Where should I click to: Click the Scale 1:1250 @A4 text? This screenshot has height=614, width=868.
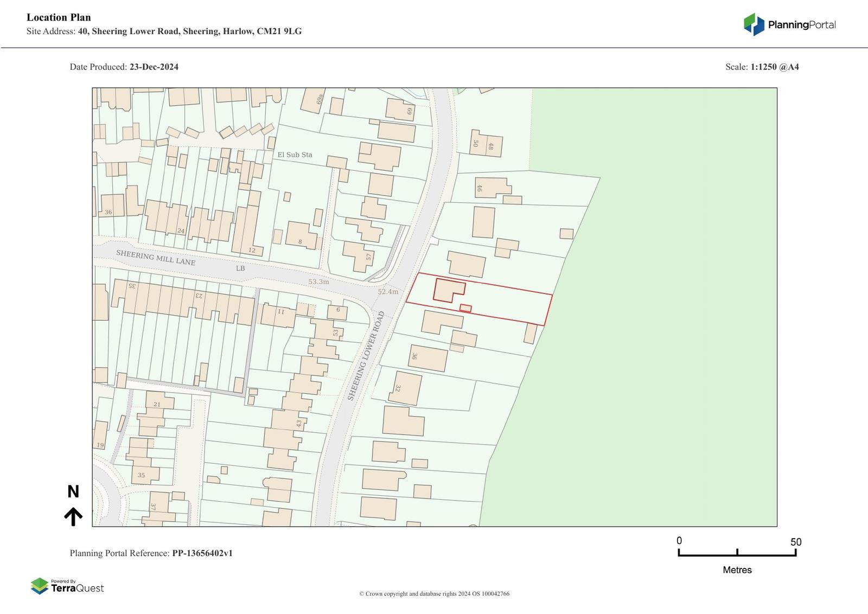click(762, 67)
